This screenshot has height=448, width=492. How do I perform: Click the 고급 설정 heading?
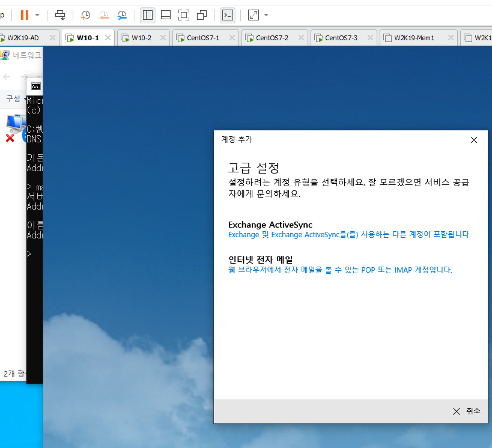(254, 168)
